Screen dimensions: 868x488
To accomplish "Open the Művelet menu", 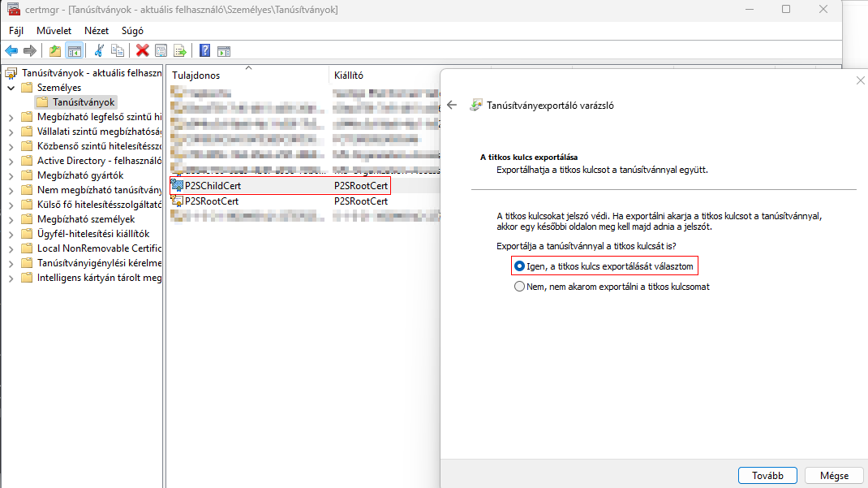I will click(x=54, y=31).
